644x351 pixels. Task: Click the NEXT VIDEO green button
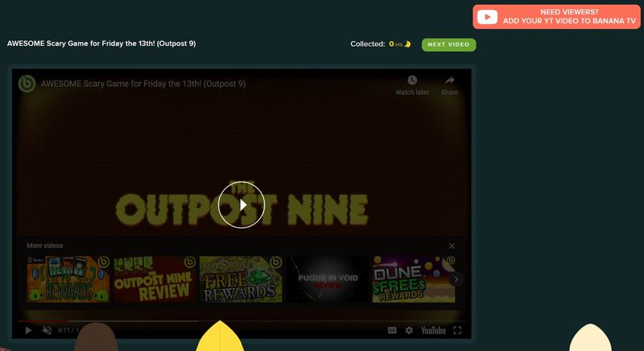coord(448,44)
